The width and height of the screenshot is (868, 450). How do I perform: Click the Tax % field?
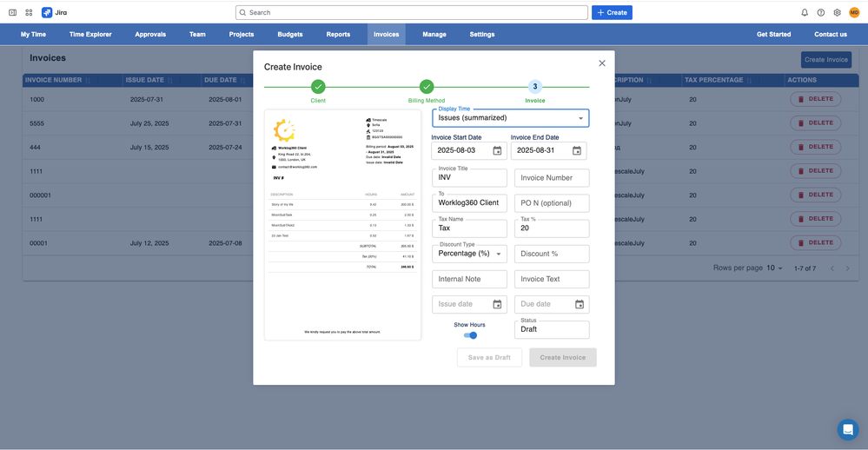click(552, 228)
